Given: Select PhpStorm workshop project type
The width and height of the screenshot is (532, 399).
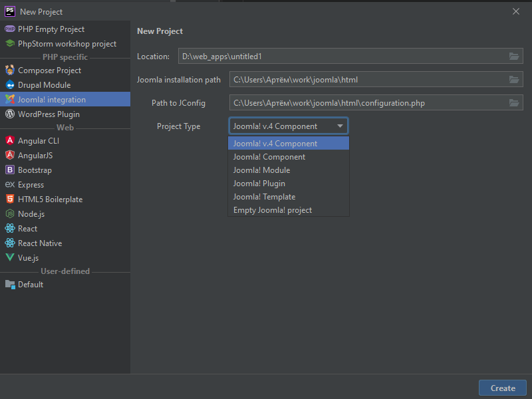Looking at the screenshot, I should (66, 44).
